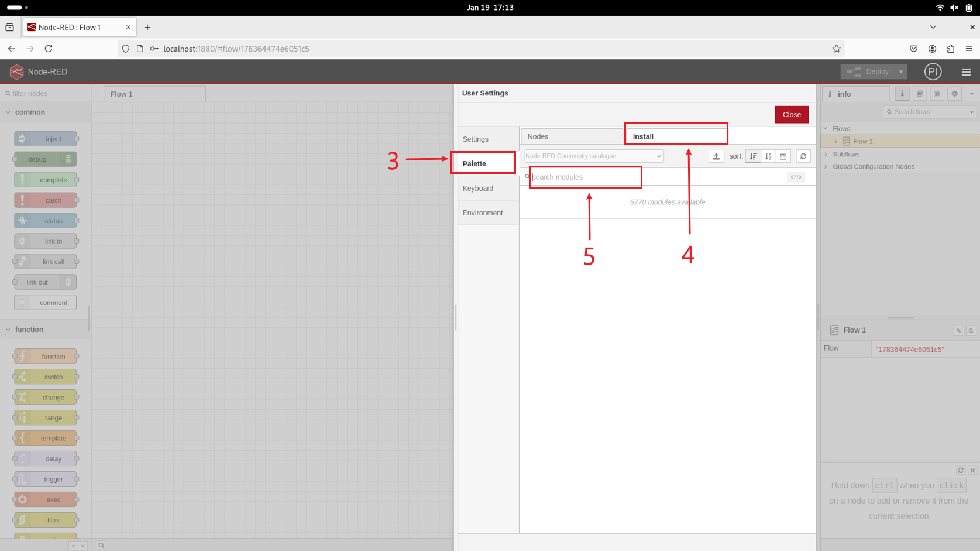This screenshot has height=551, width=980.
Task: Sort modules by most recent date
Action: click(x=783, y=156)
